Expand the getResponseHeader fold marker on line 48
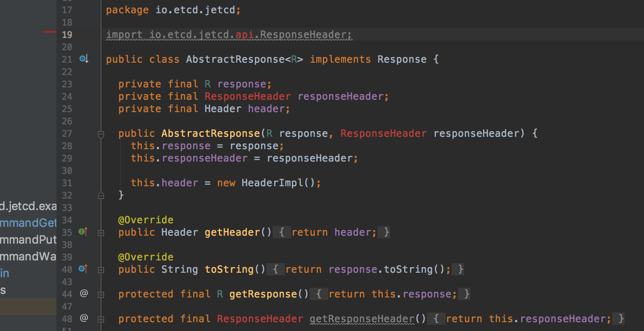The image size is (644, 331). coord(101,318)
